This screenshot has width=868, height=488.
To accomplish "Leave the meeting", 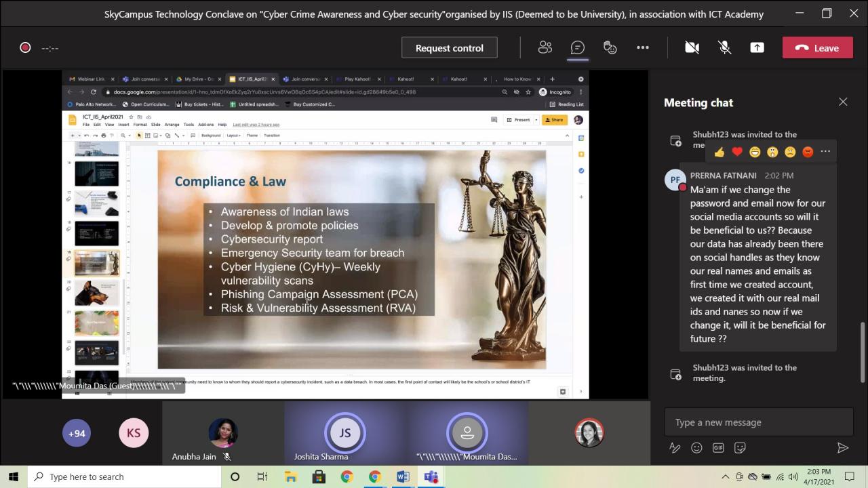I will pyautogui.click(x=817, y=47).
